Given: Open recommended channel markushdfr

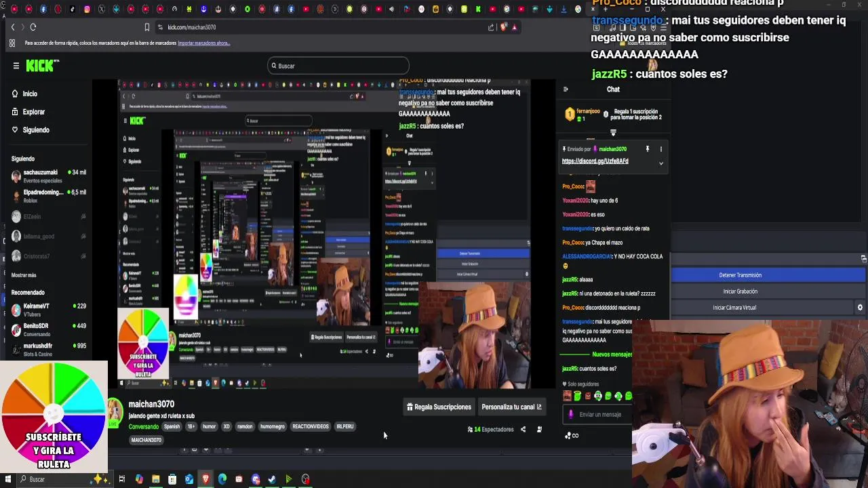Looking at the screenshot, I should (49, 349).
